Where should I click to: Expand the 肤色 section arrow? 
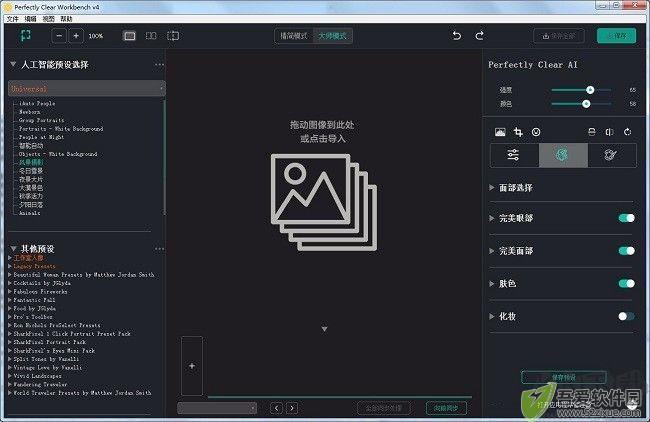492,284
